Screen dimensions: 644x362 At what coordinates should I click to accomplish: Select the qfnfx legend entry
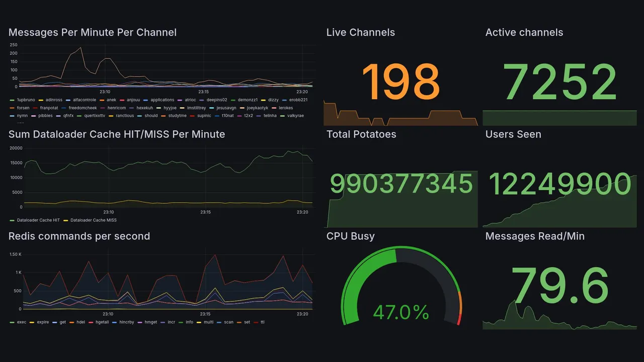coord(65,116)
